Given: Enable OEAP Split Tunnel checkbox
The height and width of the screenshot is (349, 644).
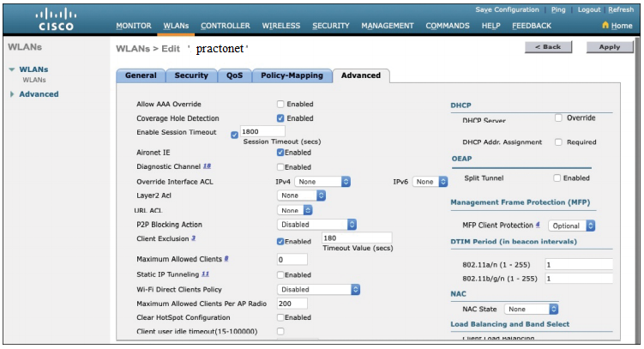Looking at the screenshot, I should [x=557, y=178].
